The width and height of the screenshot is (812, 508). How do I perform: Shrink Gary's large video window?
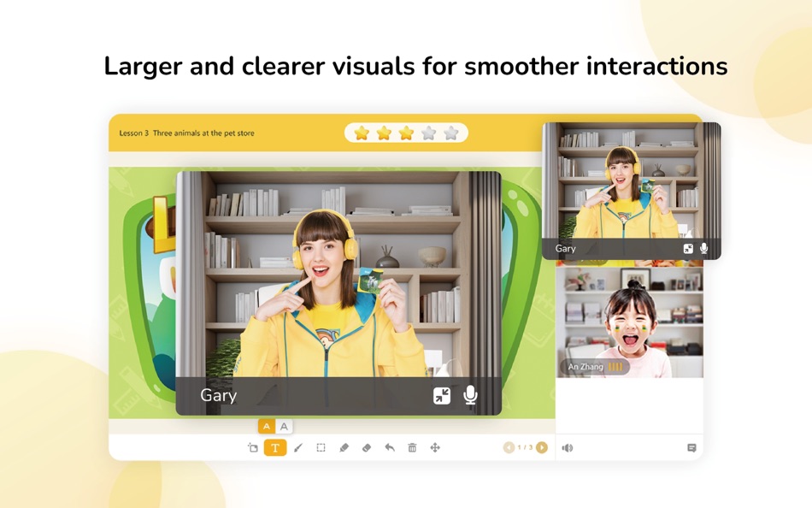(x=442, y=396)
